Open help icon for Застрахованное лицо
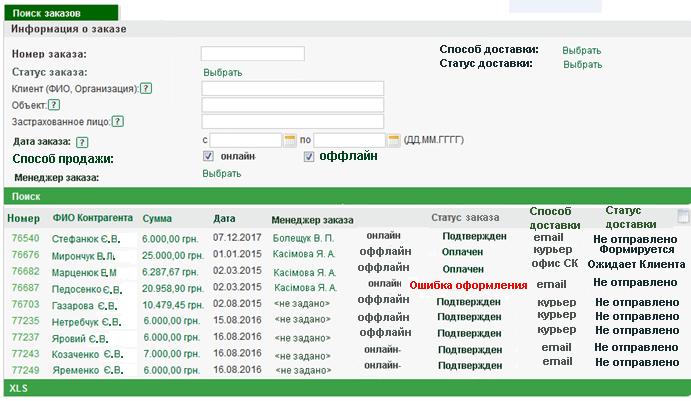 click(x=117, y=122)
